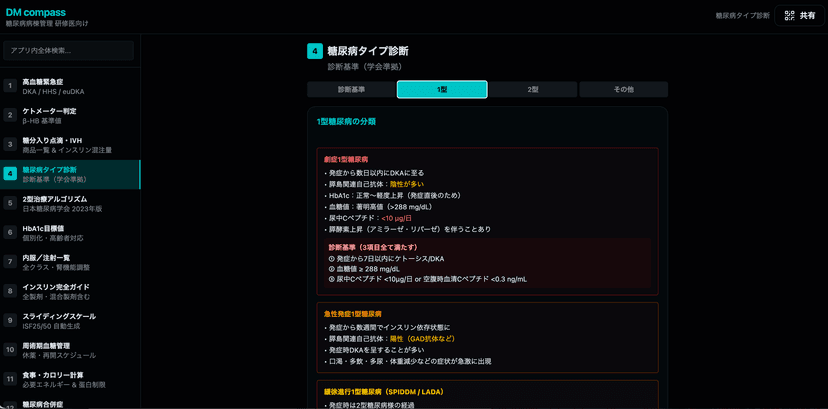
Task: Click the number 6 badge in sidebar
Action: 10,232
